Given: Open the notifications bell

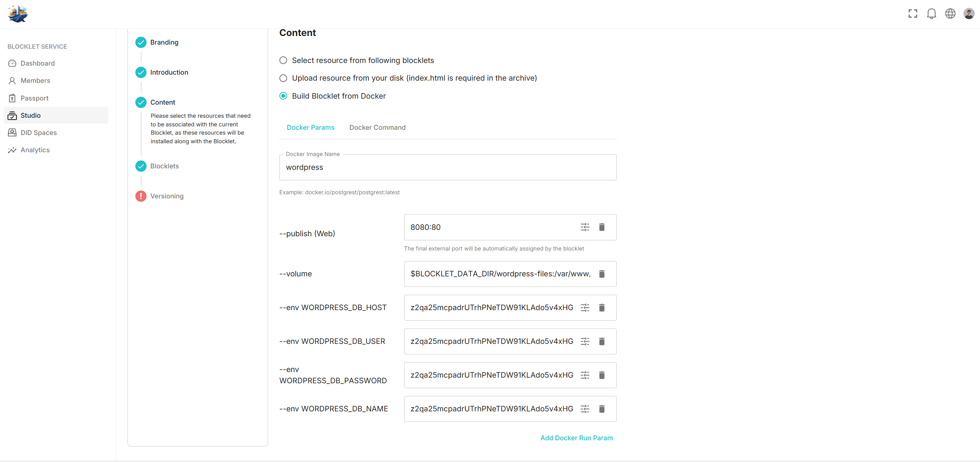Looking at the screenshot, I should click(931, 14).
